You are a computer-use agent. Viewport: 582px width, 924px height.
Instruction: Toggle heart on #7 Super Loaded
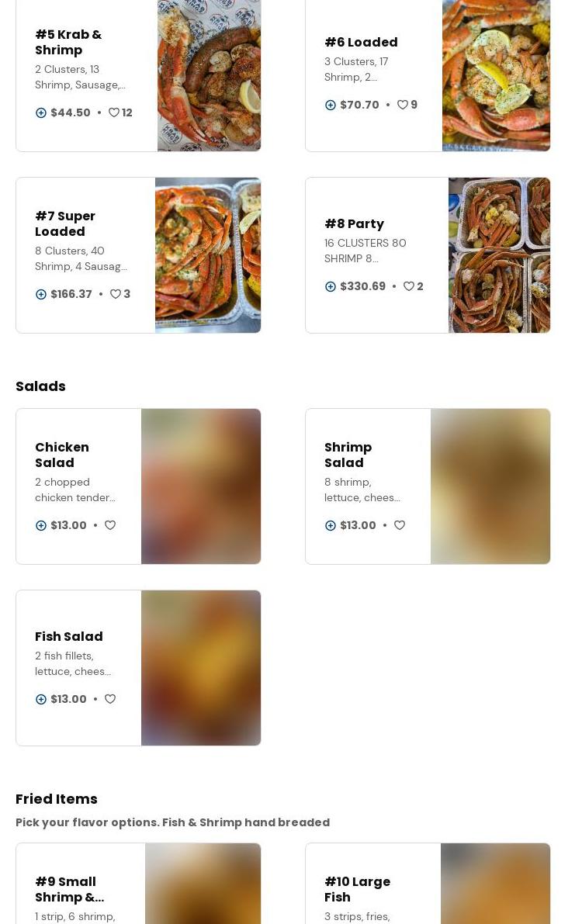(x=116, y=294)
